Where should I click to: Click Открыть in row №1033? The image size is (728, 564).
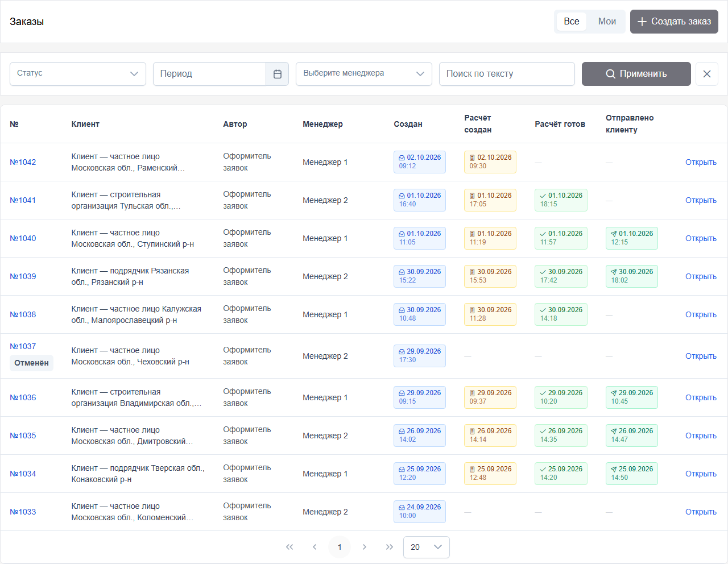coord(701,512)
